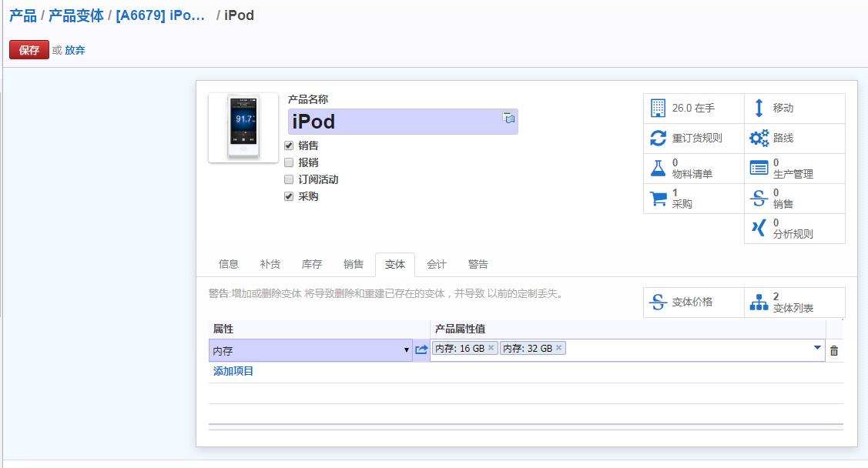Click the 属性 column header
Viewport: 868px width, 468px height.
pyautogui.click(x=223, y=329)
